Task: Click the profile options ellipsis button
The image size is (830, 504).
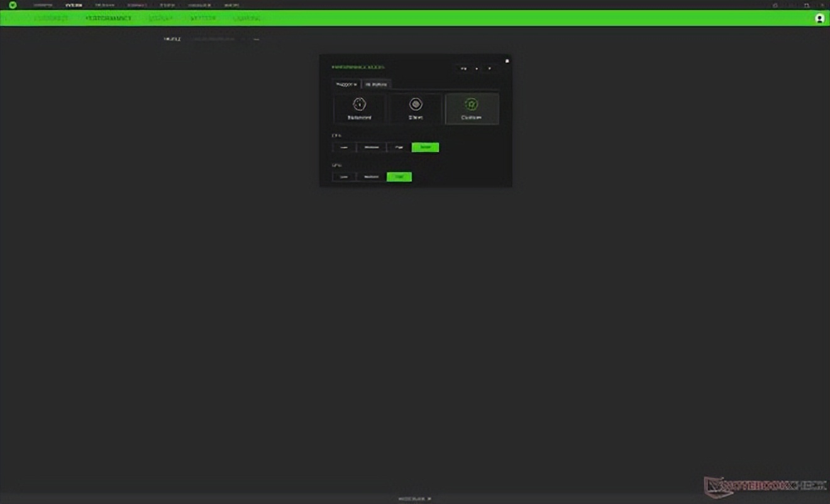Action: coord(256,40)
